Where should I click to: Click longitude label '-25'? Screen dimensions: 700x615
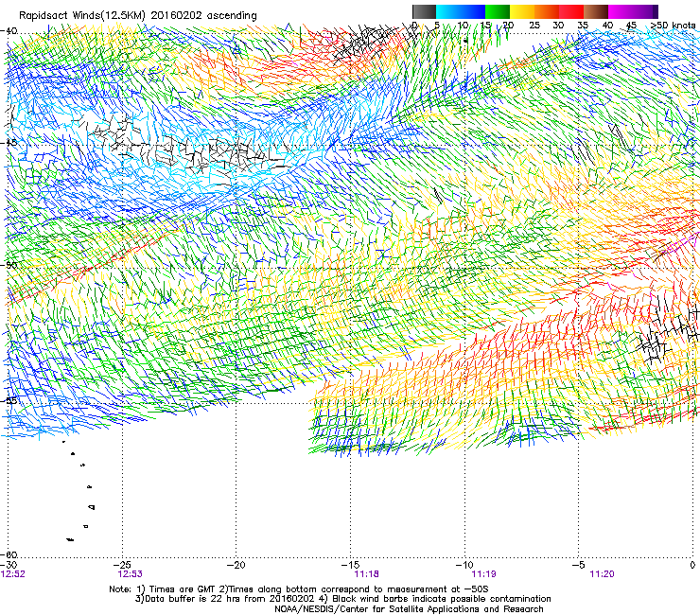[x=123, y=565]
